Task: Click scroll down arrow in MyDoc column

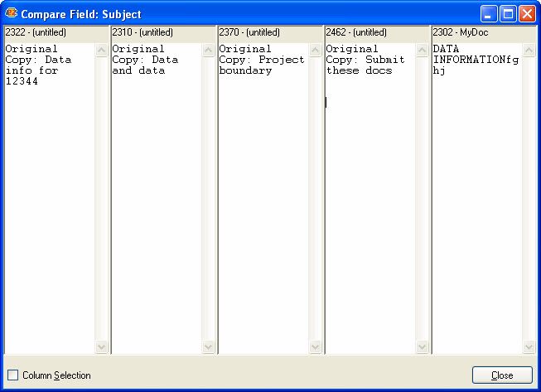Action: 529,347
